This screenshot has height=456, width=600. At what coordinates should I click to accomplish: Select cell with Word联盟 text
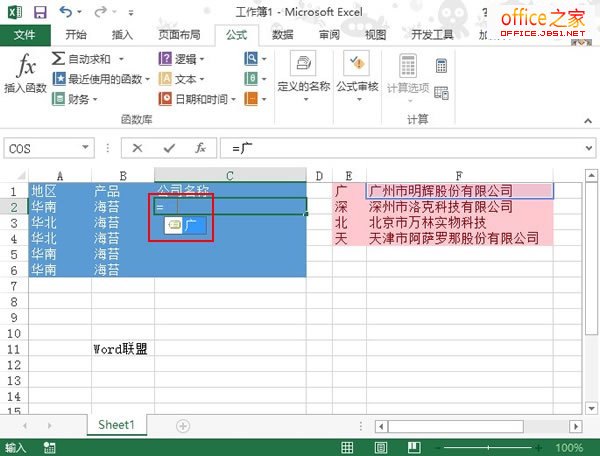tap(122, 349)
